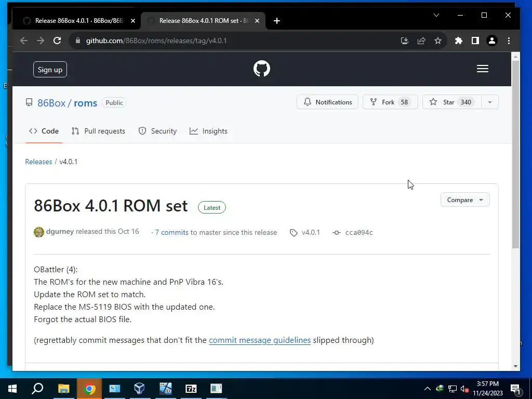
Task: Share this page via address bar icon
Action: (x=421, y=41)
